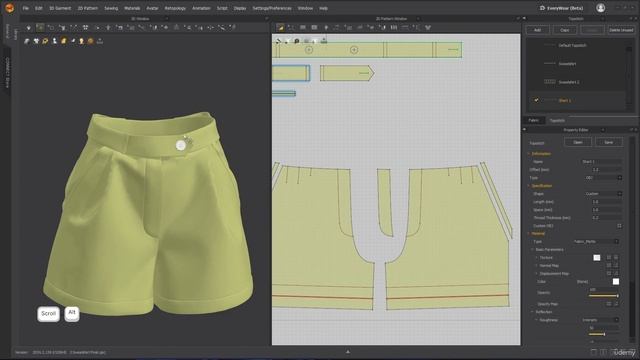Select the Transform Pattern tool in 2D toolbar
This screenshot has width=640, height=360.
[x=291, y=27]
